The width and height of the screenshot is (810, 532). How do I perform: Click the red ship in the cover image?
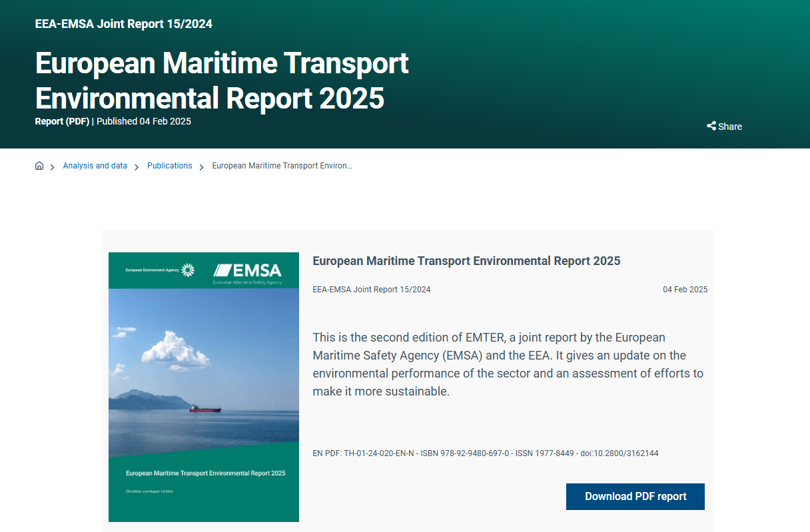point(204,408)
